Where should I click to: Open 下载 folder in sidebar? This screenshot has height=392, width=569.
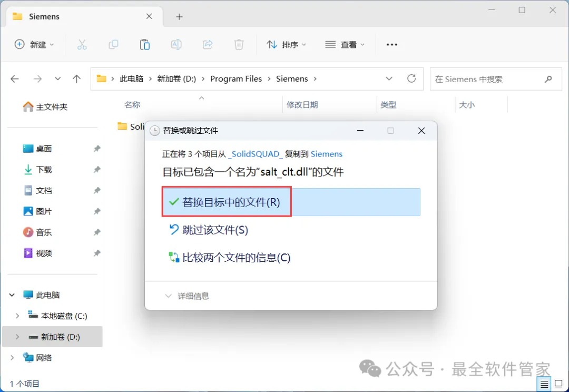click(37, 170)
